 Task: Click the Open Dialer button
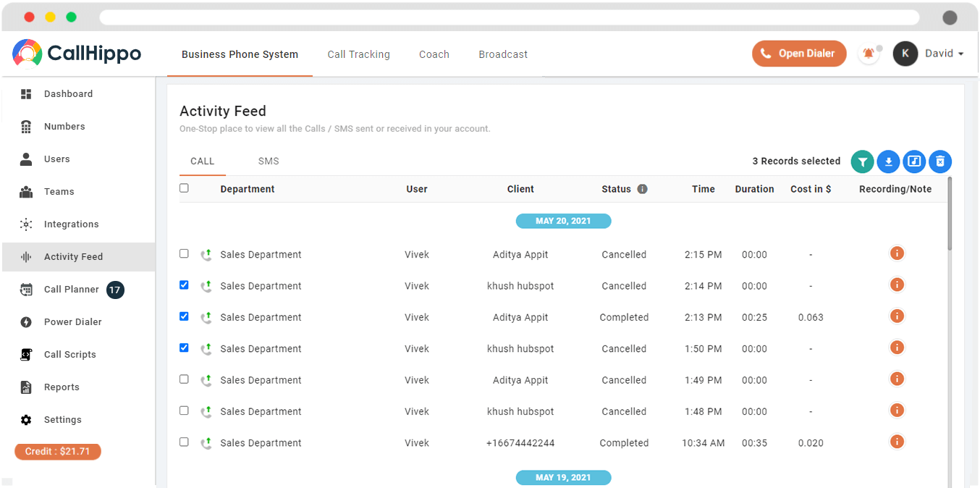[799, 54]
